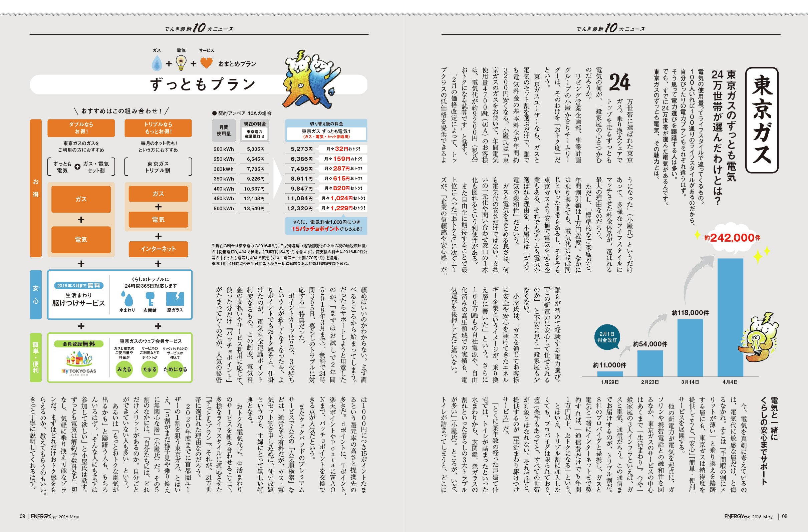The width and height of the screenshot is (808, 532).
Task: Click the 1月29日 bar in the chart
Action: (x=610, y=374)
